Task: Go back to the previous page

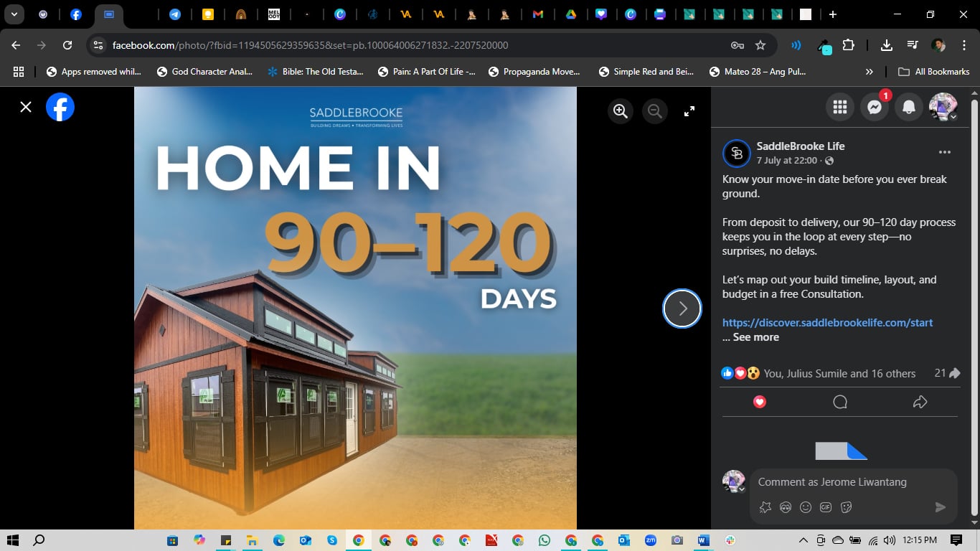Action: [x=16, y=45]
